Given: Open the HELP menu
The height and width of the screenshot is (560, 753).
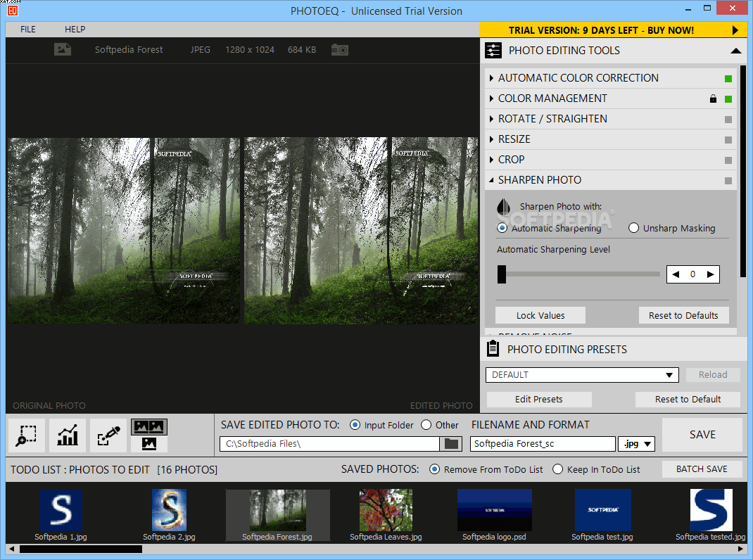Looking at the screenshot, I should 75,30.
